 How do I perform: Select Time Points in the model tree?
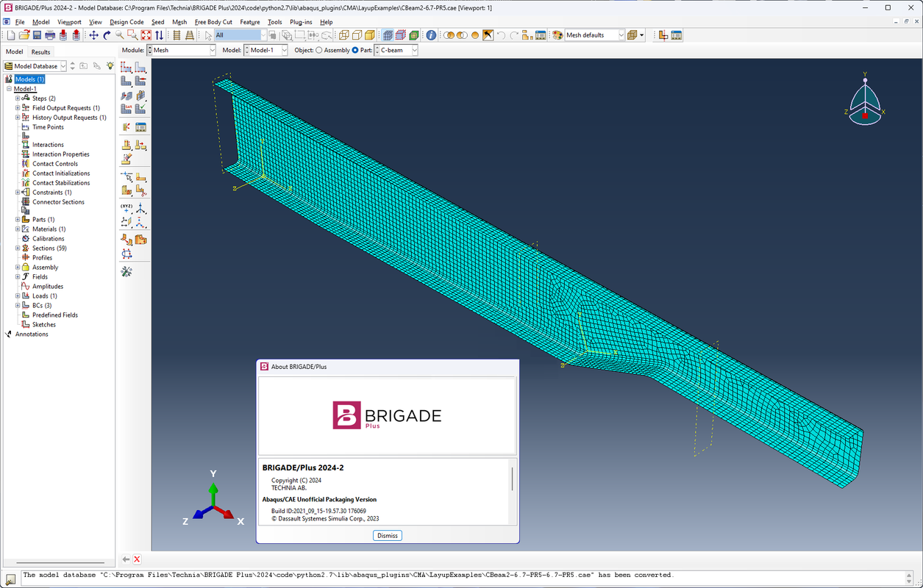(48, 127)
